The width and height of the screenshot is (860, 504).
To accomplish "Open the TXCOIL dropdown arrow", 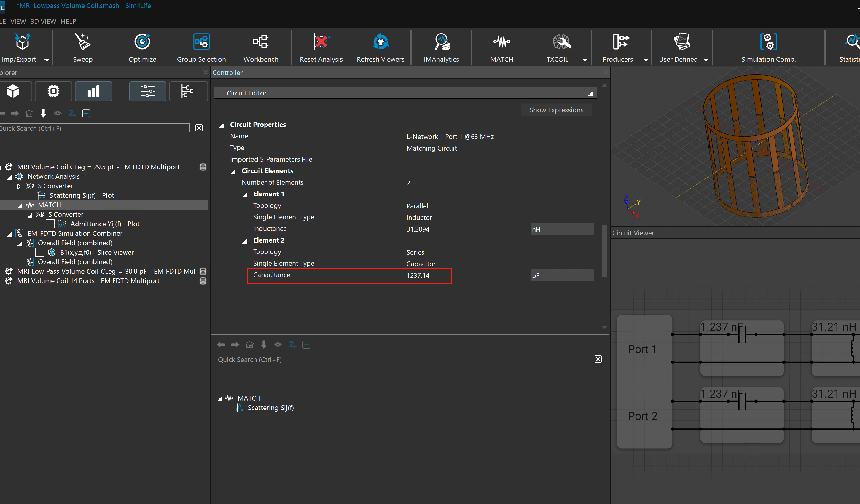I will coord(585,60).
